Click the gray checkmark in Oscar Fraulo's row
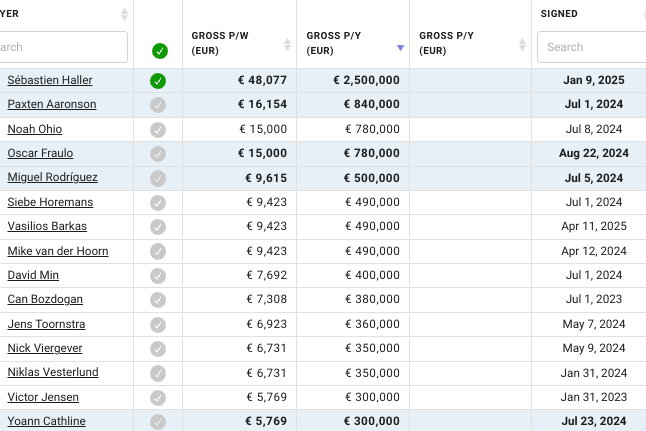The image size is (646, 431). coord(158,154)
